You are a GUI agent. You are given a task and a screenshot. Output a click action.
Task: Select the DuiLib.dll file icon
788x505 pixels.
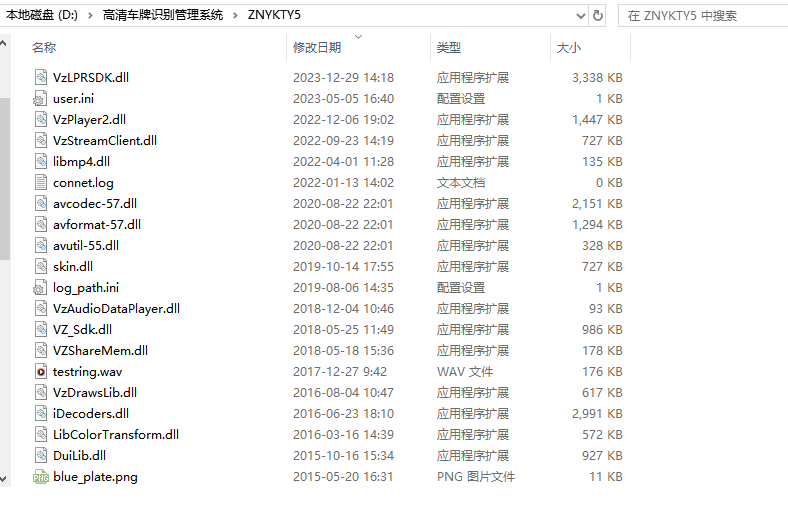click(41, 455)
